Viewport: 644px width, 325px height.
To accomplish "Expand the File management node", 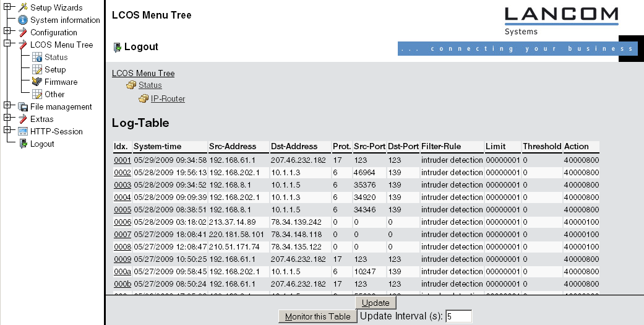I will tap(7, 106).
